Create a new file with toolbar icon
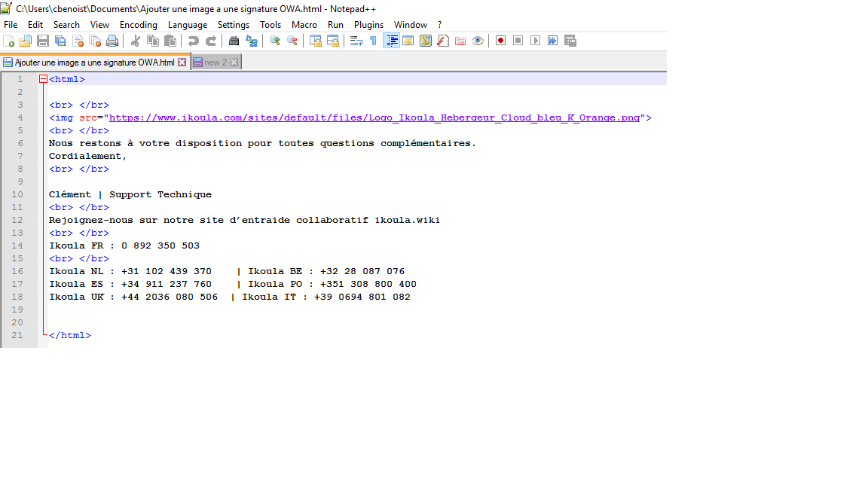868x488 pixels. click(9, 41)
